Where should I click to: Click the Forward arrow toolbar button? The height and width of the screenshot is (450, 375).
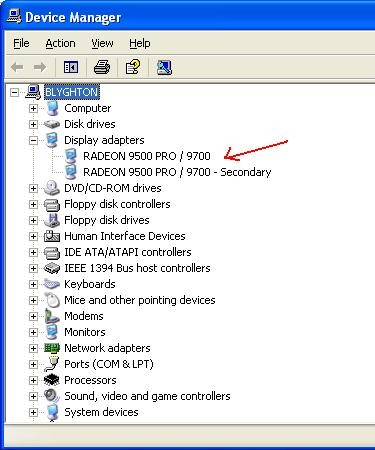coord(40,67)
